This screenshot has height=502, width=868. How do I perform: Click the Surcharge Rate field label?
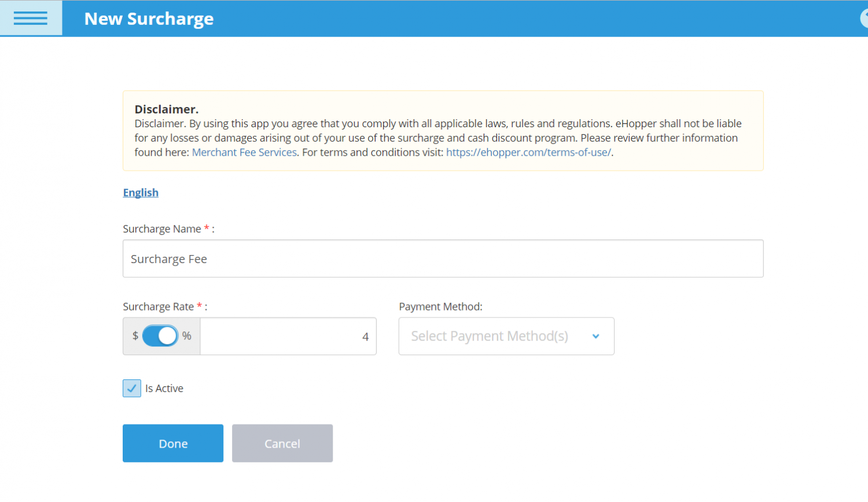click(x=159, y=307)
